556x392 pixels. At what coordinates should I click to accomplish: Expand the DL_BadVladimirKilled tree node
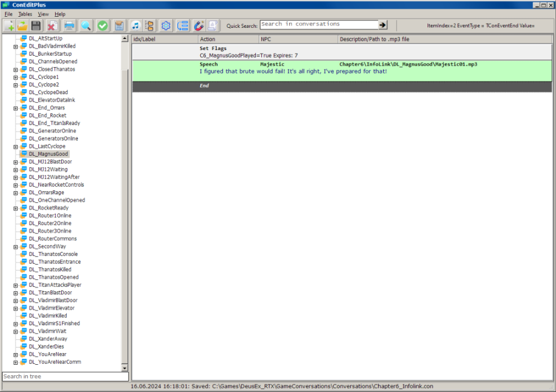coord(16,46)
